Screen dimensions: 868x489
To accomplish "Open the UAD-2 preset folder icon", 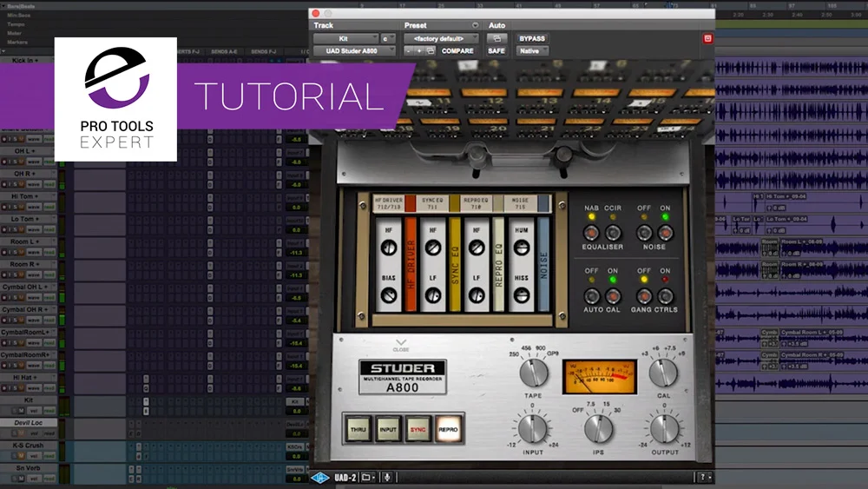I will point(367,478).
